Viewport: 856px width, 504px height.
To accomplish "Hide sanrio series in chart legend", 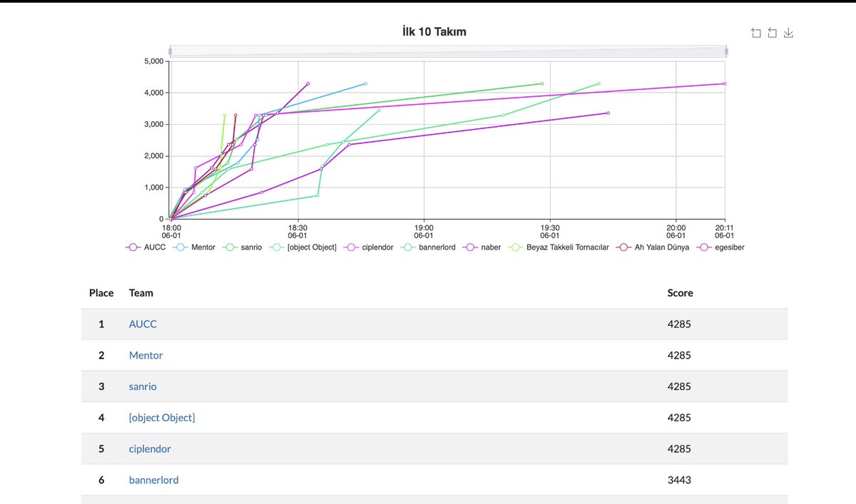I will pos(243,247).
